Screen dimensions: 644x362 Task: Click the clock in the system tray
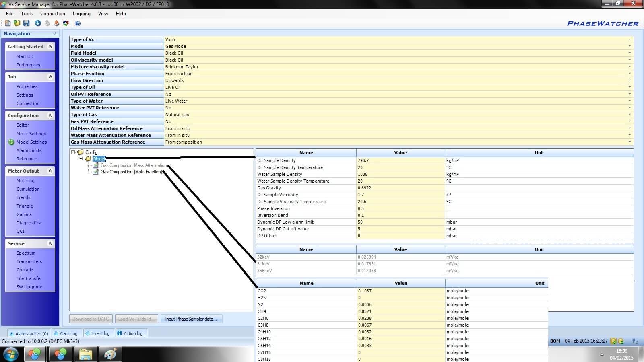coord(621,354)
